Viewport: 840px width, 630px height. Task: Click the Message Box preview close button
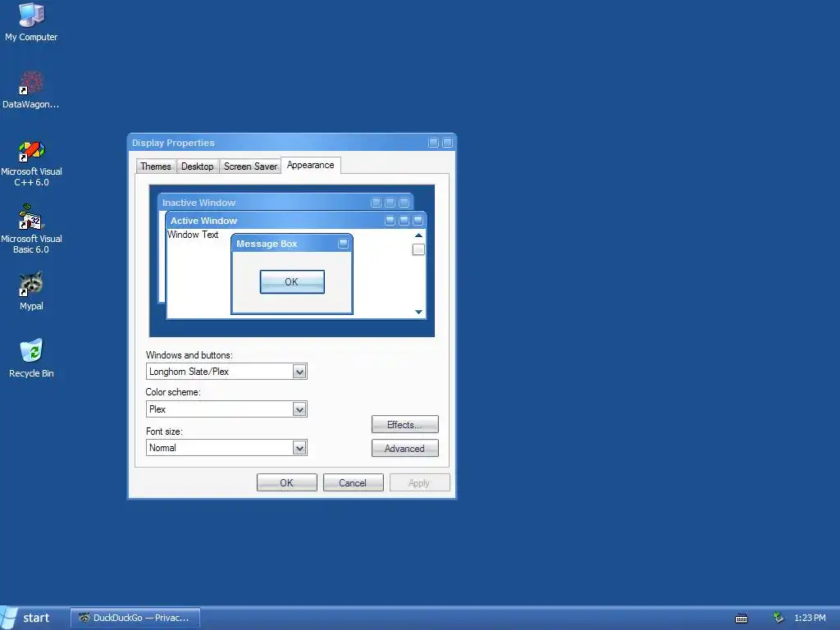click(x=344, y=244)
